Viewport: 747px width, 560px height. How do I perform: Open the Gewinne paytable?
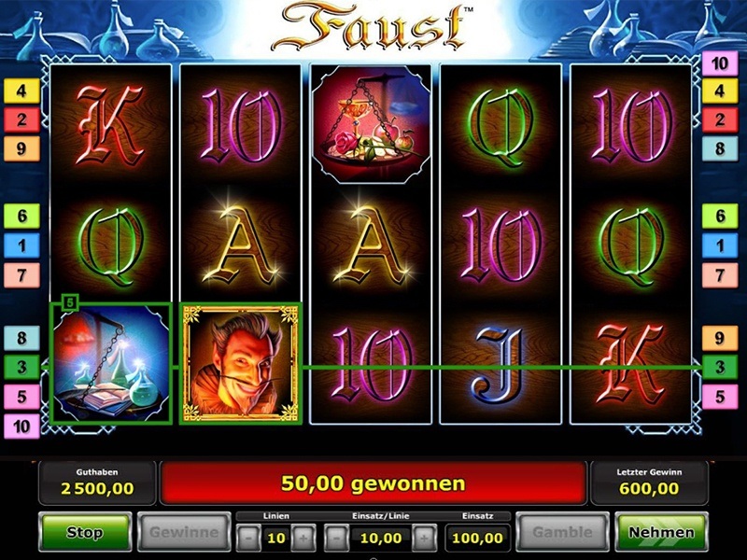(184, 532)
